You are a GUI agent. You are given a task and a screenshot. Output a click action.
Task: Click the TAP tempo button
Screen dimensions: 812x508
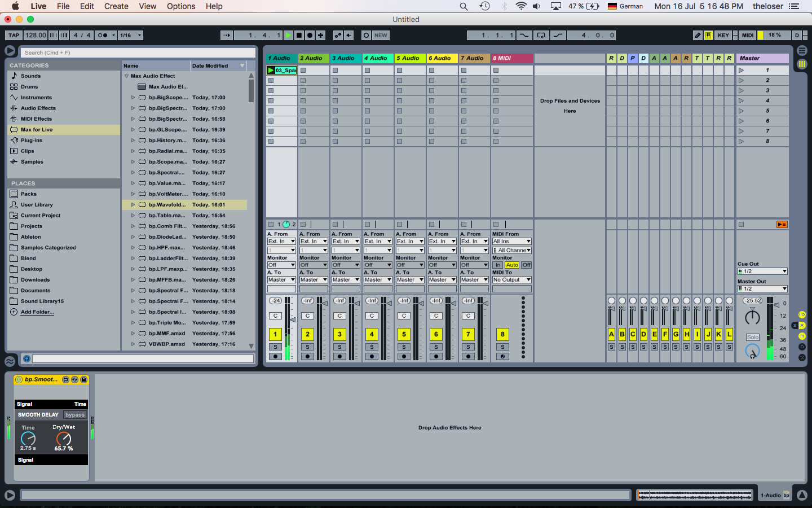coord(14,35)
